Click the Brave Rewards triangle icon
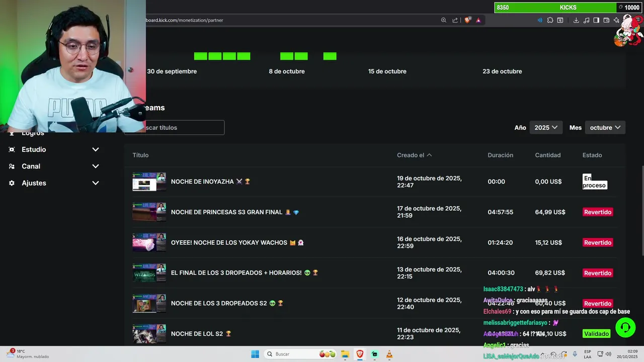 [x=478, y=20]
